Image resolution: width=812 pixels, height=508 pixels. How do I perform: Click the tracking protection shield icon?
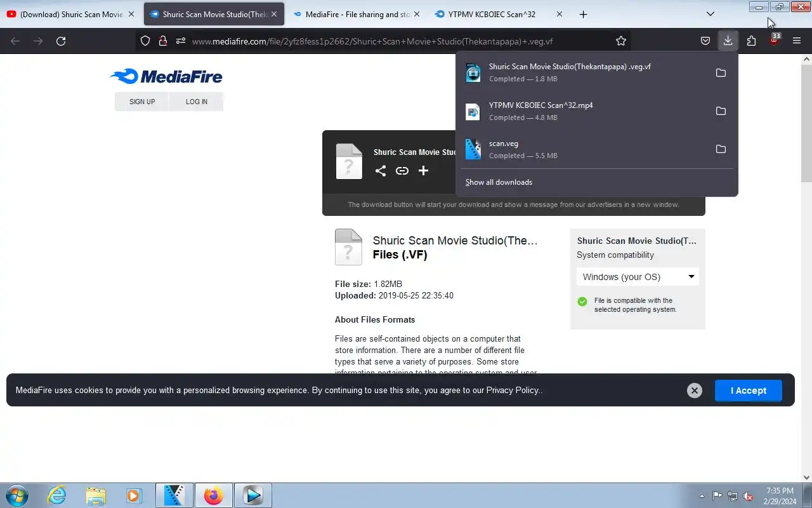pyautogui.click(x=145, y=41)
